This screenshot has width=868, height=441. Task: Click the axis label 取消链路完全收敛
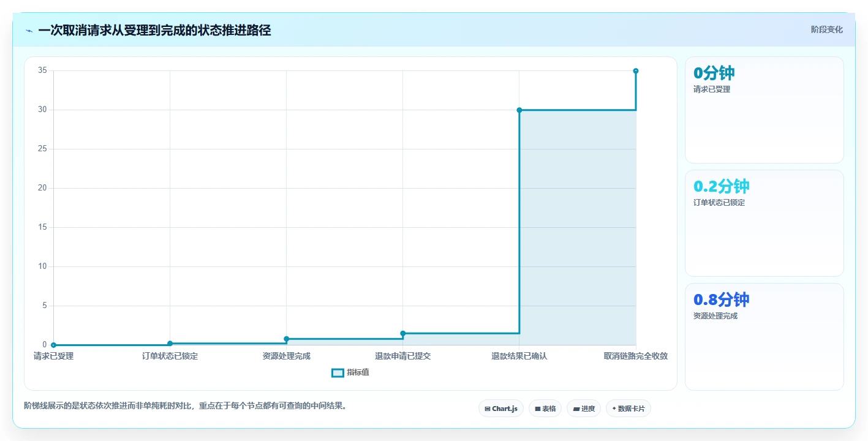(636, 356)
